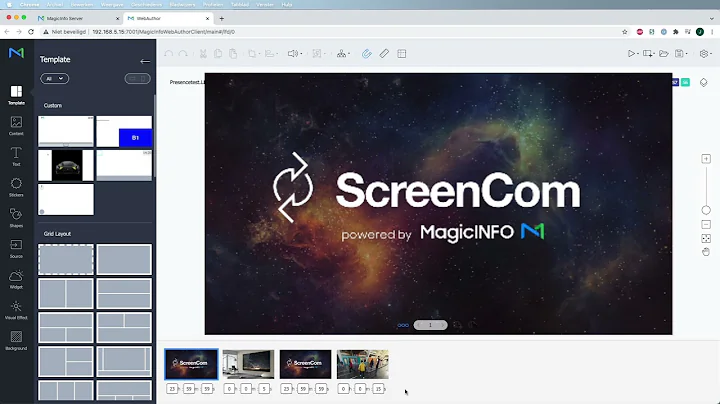This screenshot has height=404, width=720.
Task: Open the volume speaker dropdown
Action: coord(295,54)
